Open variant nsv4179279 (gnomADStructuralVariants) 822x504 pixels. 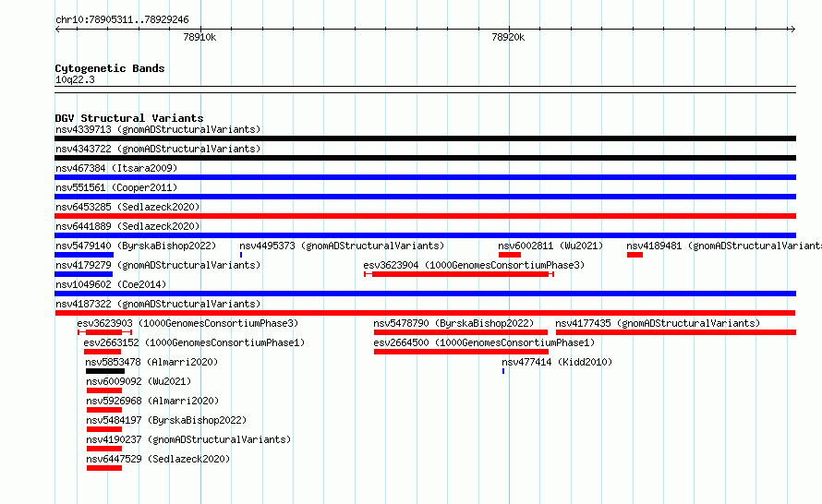pyautogui.click(x=158, y=265)
